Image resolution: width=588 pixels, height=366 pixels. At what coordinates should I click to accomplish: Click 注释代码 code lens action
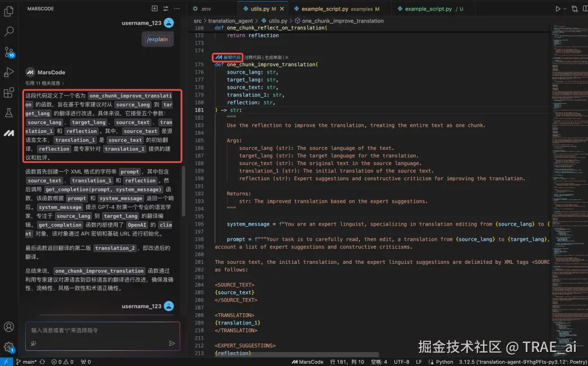[x=252, y=57]
